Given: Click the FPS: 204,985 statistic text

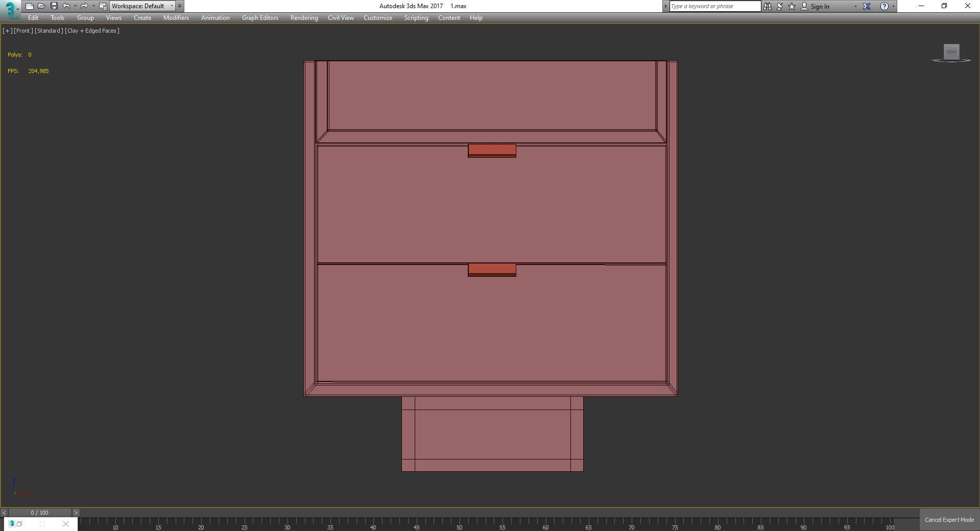Looking at the screenshot, I should coord(28,71).
